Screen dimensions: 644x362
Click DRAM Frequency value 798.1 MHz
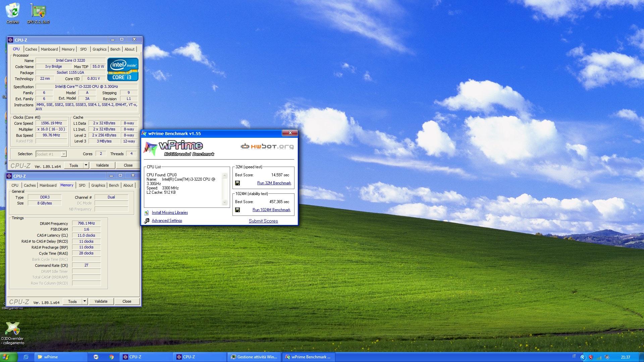(x=86, y=223)
